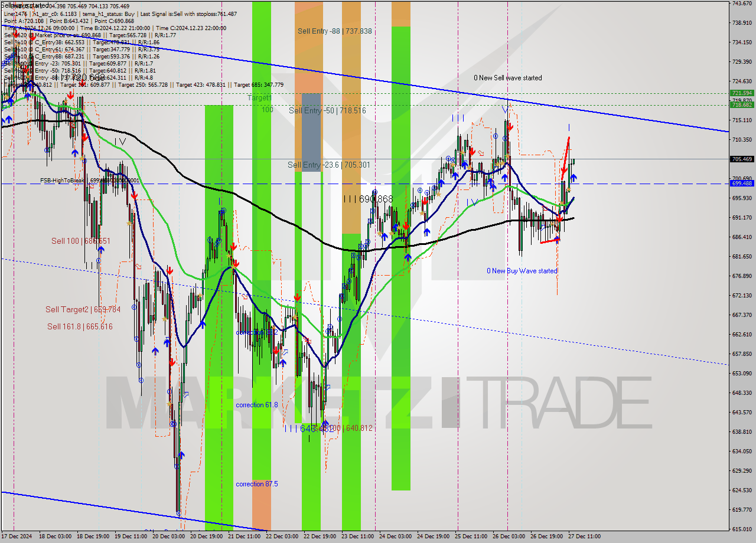Screen dimensions: 756x543
Task: Select the 634.050 price axis value
Action: [742, 452]
